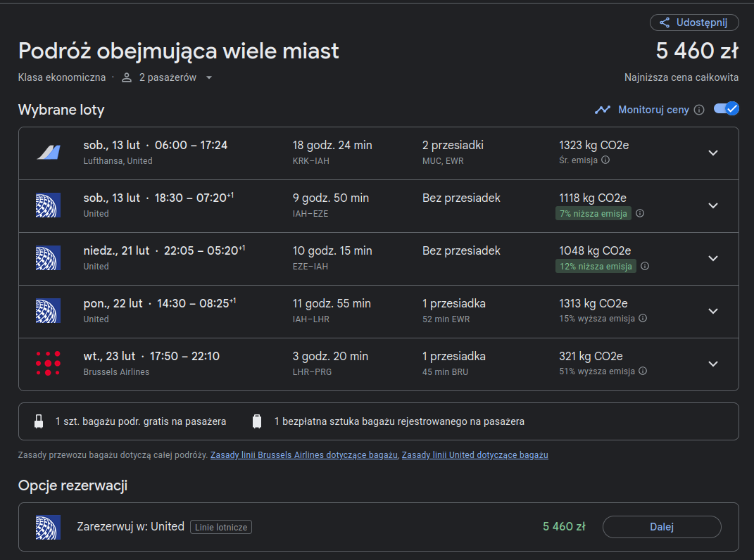Click United logo in EZE–IAH row
754x560 pixels.
pos(48,258)
